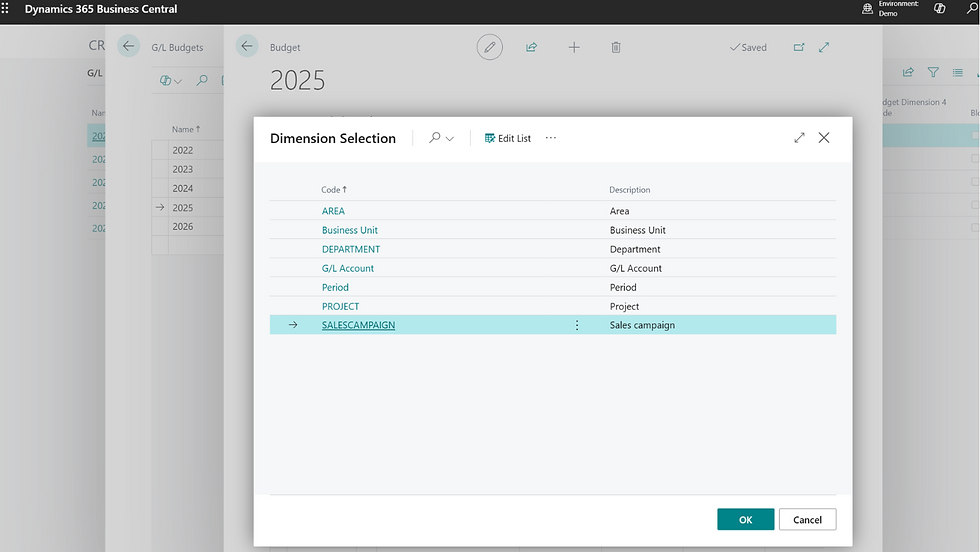Click the share icon in background list toolbar
980x552 pixels.
(x=908, y=73)
